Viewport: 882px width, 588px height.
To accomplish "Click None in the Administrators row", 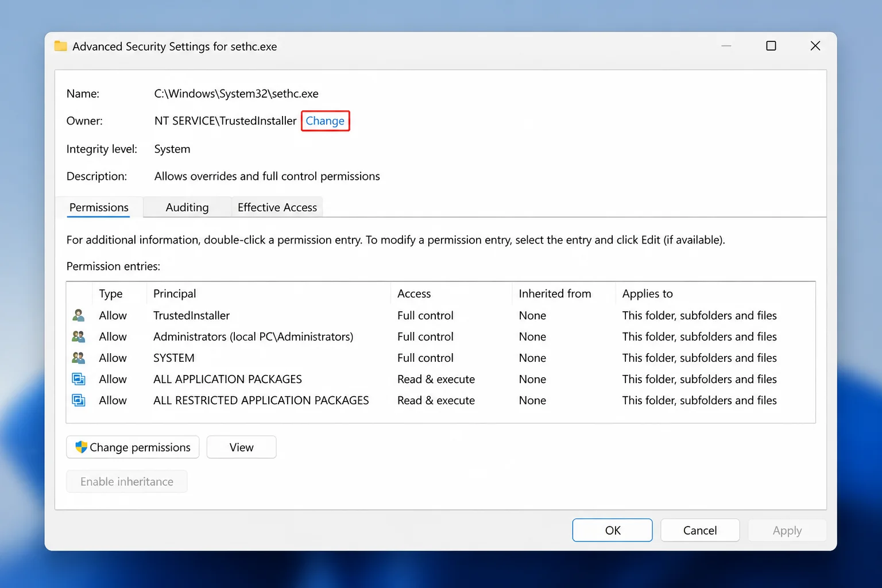I will tap(532, 336).
